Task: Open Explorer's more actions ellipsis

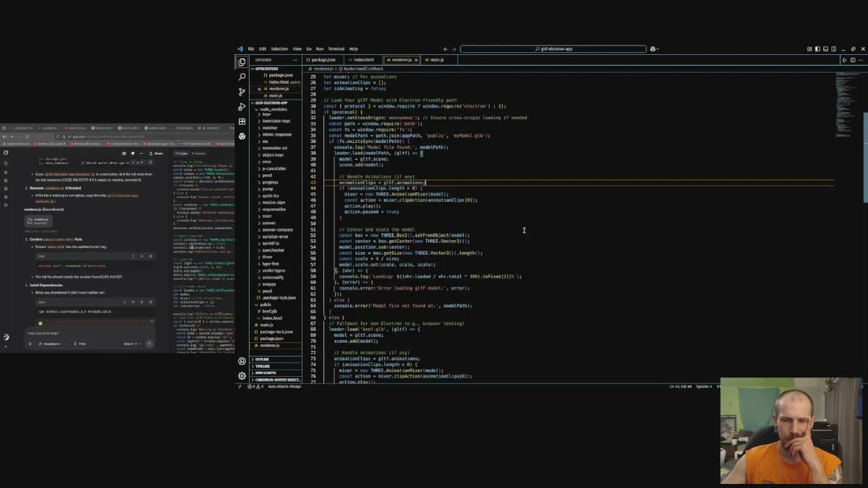Action: pos(294,60)
